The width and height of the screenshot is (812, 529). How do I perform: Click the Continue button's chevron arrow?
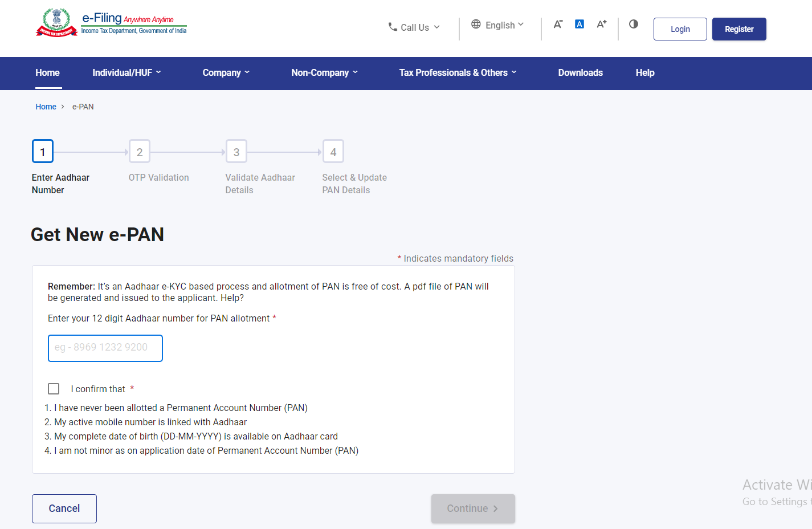[496, 508]
